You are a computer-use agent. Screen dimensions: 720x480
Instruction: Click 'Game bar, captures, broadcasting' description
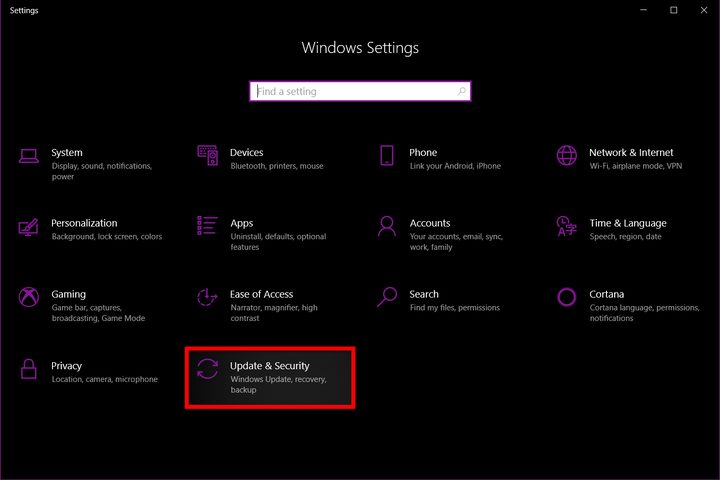click(x=98, y=313)
